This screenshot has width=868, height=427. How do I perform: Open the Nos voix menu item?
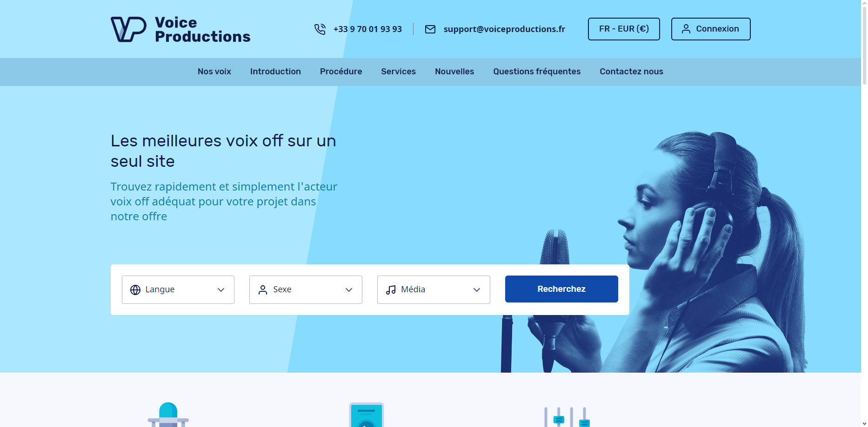(x=214, y=72)
